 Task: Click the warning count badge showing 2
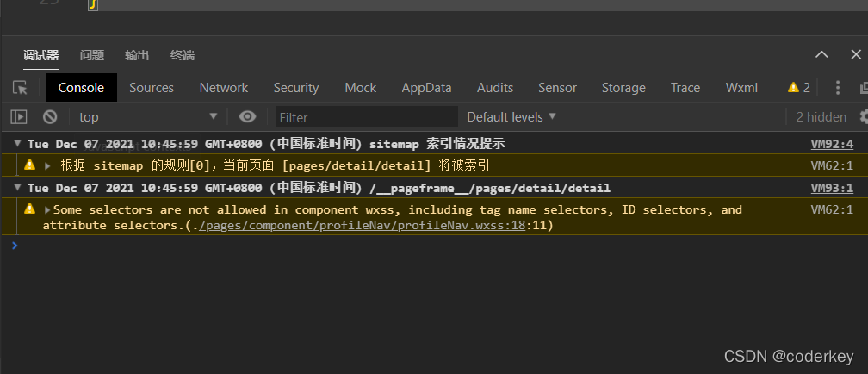799,88
